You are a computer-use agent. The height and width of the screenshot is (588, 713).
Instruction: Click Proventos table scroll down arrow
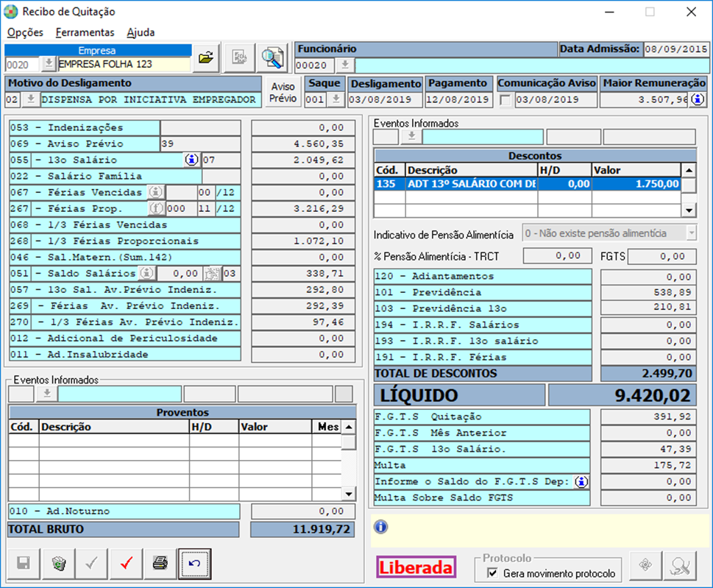coord(349,494)
